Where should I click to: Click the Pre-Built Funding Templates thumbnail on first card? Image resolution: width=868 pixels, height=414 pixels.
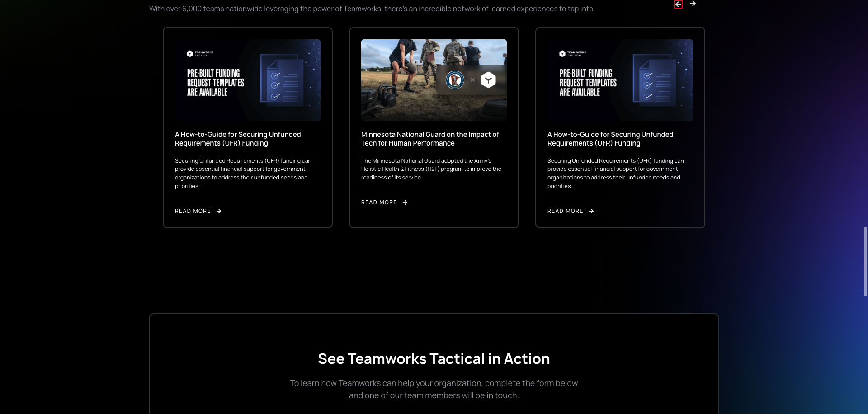pos(247,80)
